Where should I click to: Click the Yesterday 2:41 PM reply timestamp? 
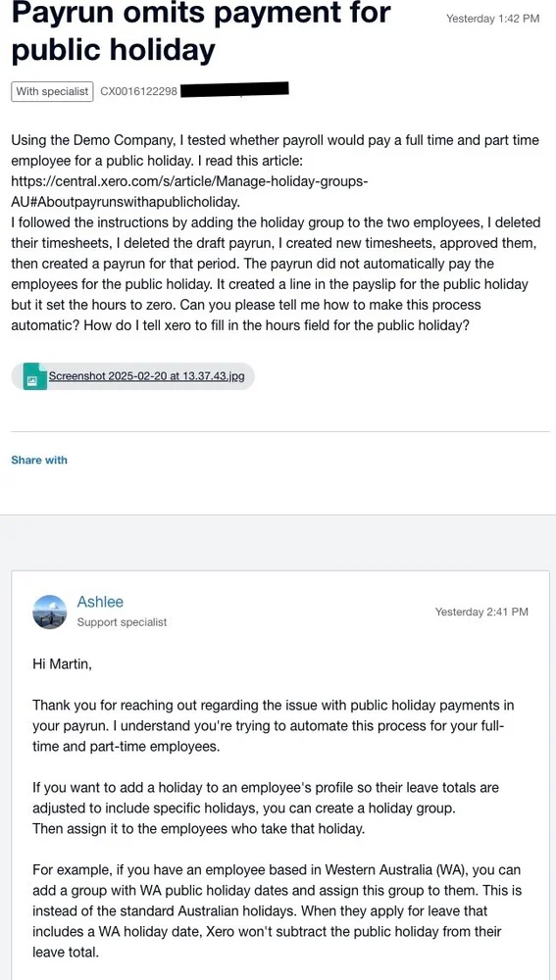(x=481, y=612)
